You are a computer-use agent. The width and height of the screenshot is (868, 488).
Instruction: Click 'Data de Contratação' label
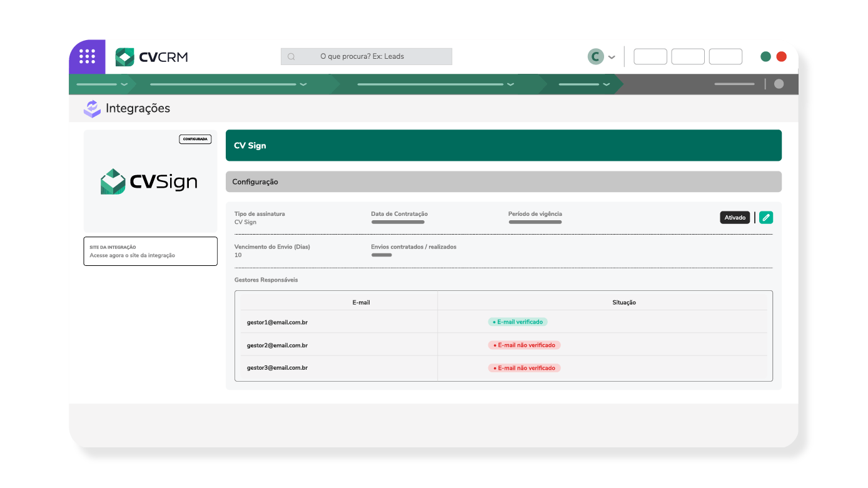tap(400, 214)
